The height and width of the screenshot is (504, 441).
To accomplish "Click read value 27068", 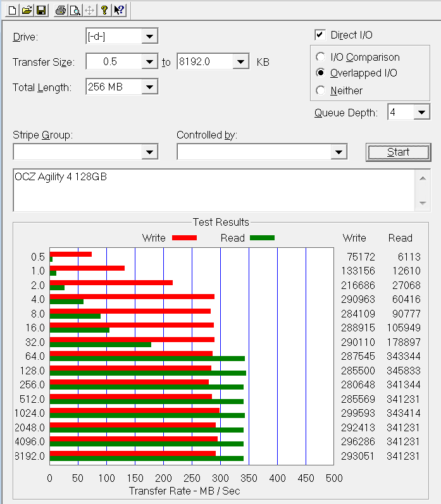I will click(x=406, y=285).
